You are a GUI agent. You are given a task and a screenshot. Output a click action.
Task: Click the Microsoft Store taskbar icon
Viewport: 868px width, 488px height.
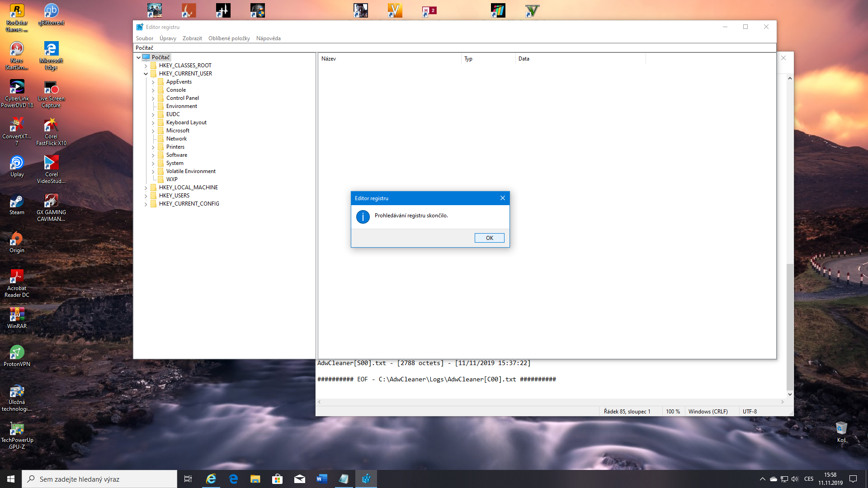click(277, 479)
